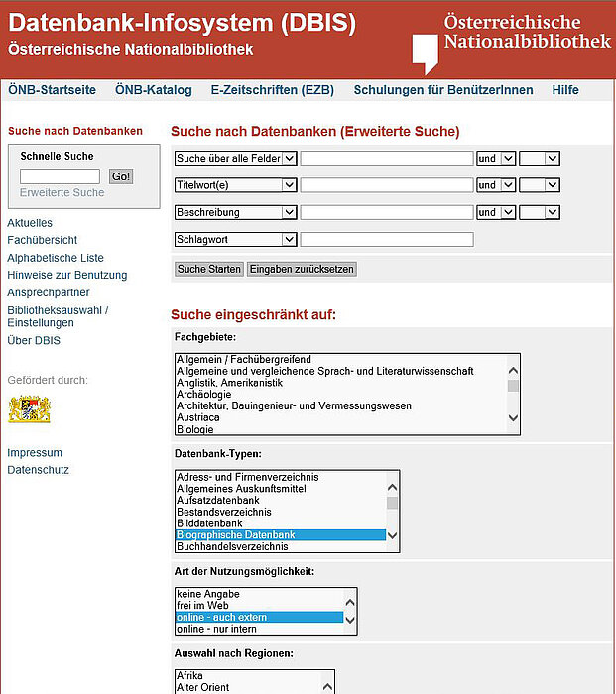This screenshot has height=694, width=616.
Task: Go to E-Zeitschriften (EZB)
Action: 273,90
